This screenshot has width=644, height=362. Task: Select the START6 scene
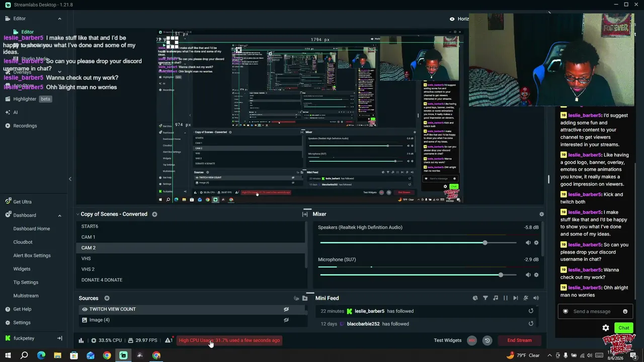(x=191, y=226)
